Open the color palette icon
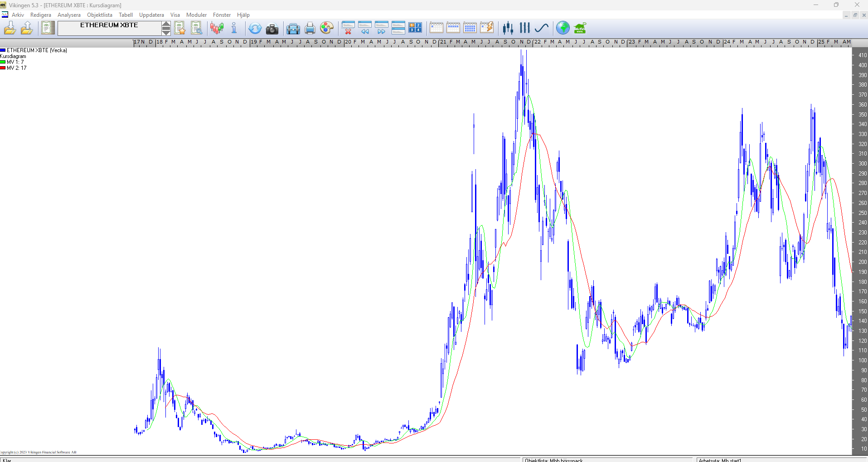Viewport: 868px width, 462px height. (327, 28)
